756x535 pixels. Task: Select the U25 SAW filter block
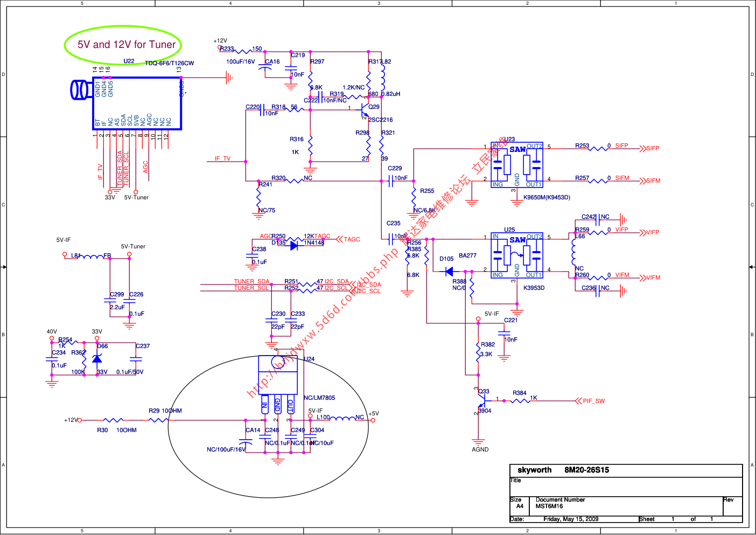[x=516, y=255]
